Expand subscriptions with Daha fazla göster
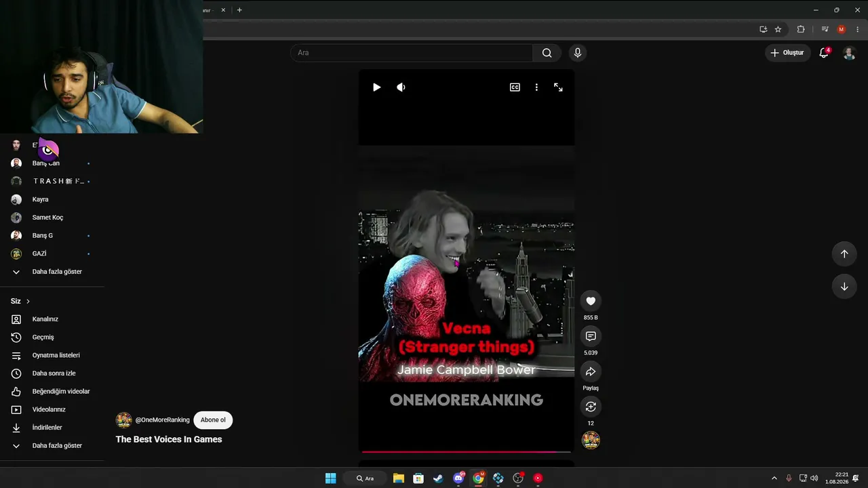Image resolution: width=868 pixels, height=488 pixels. coord(52,272)
